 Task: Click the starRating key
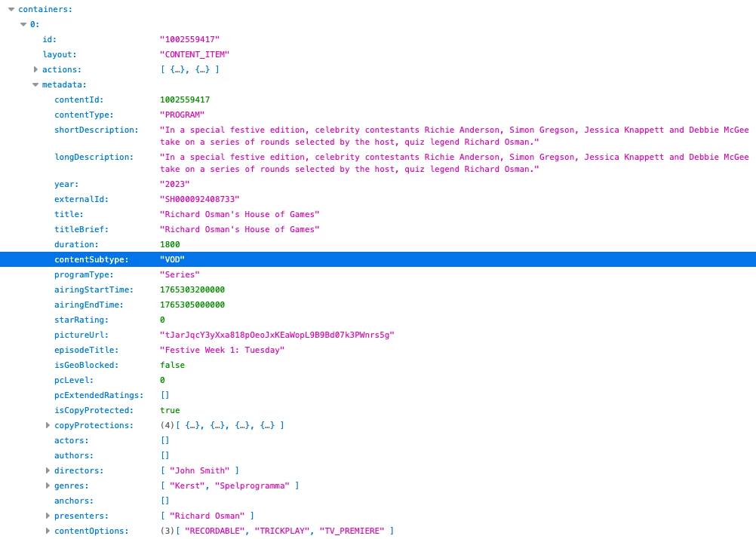81,320
